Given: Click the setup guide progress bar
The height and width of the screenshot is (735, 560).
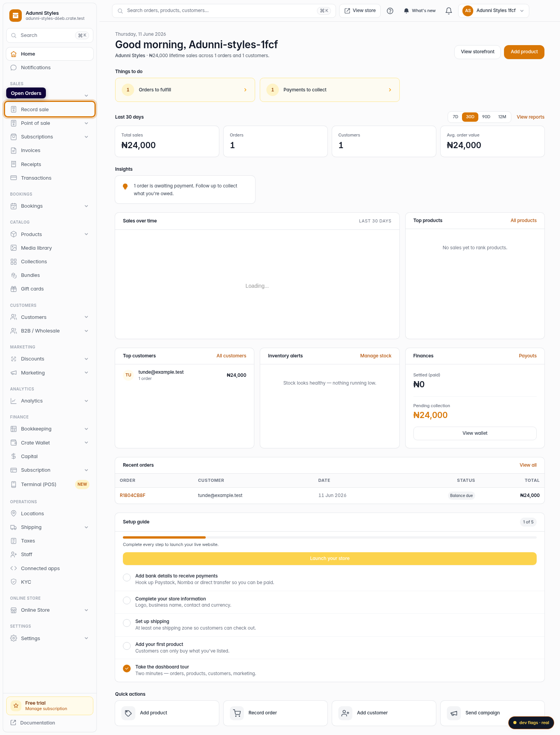Looking at the screenshot, I should 330,537.
